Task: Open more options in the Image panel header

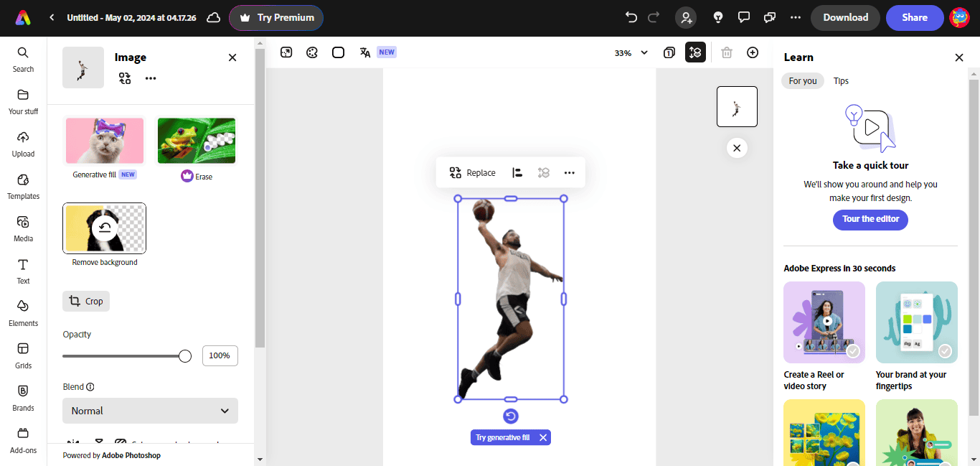Action: [x=151, y=78]
